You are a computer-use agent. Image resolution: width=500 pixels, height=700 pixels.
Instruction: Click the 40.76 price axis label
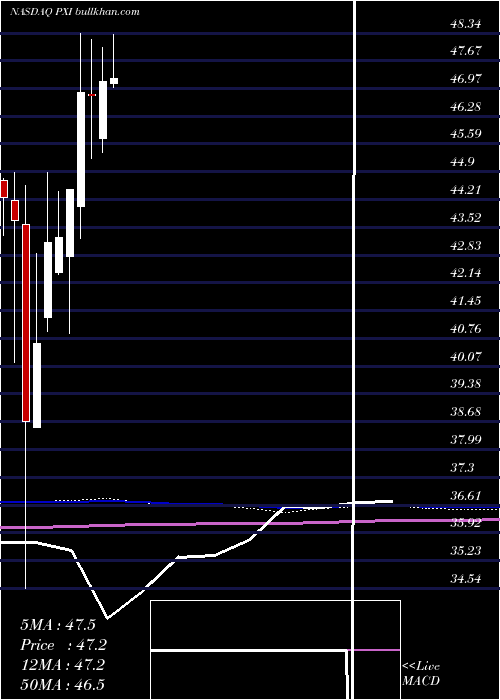click(x=466, y=329)
